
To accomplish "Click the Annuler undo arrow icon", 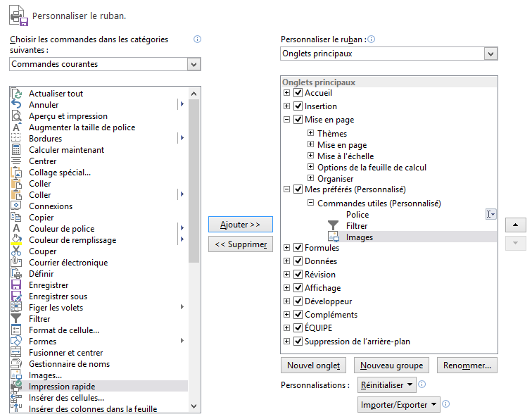I will click(17, 105).
